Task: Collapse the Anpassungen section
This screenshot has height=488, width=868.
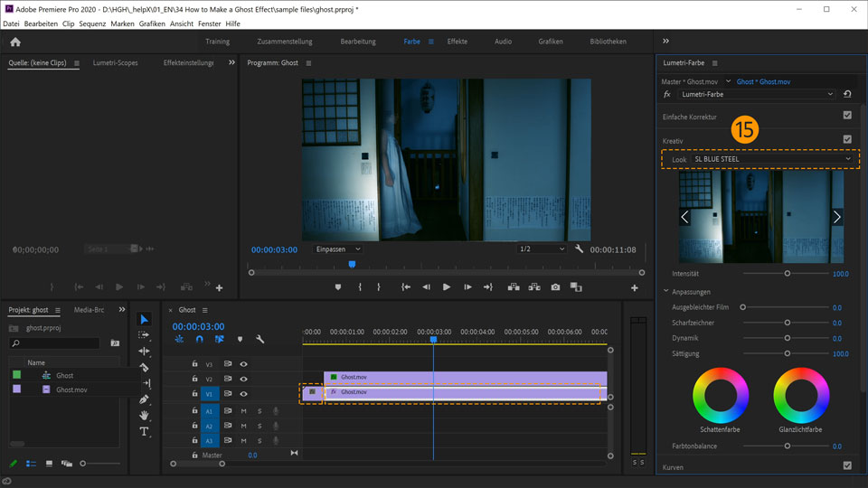Action: 666,292
